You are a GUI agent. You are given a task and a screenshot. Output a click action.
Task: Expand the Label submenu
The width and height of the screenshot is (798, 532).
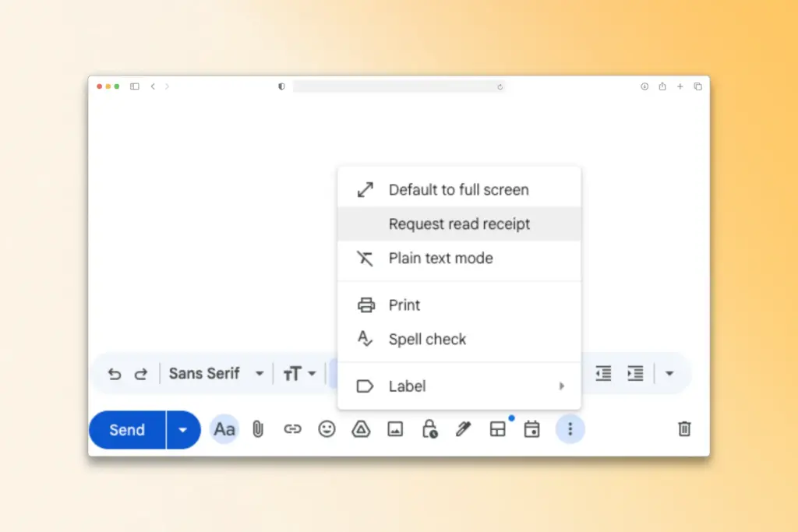[459, 386]
